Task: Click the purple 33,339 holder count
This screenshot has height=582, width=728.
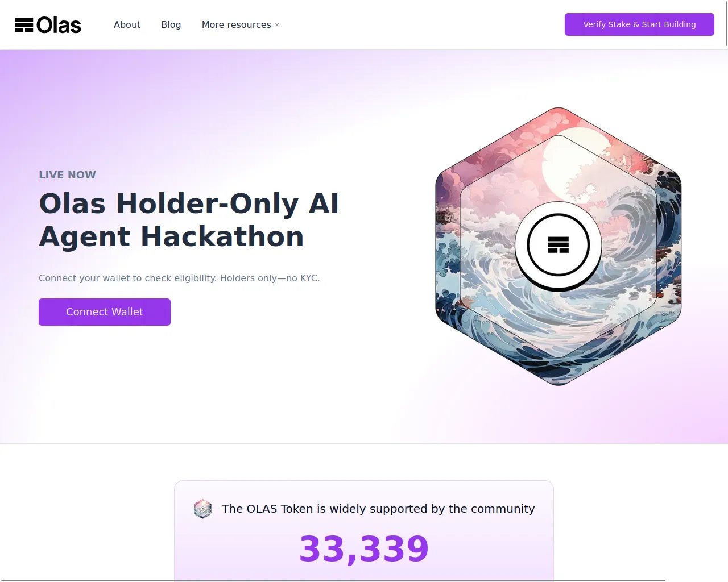Action: click(364, 549)
